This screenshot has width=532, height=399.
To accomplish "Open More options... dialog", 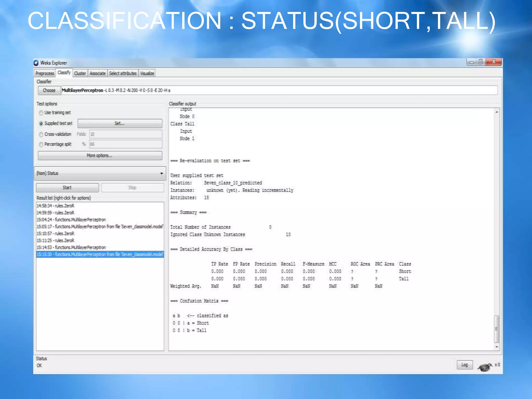I will 100,156.
